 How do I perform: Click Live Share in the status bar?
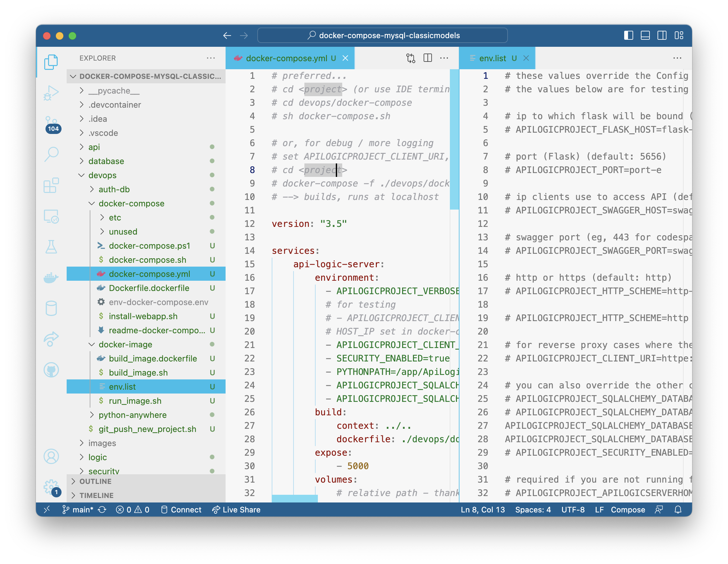(x=236, y=510)
